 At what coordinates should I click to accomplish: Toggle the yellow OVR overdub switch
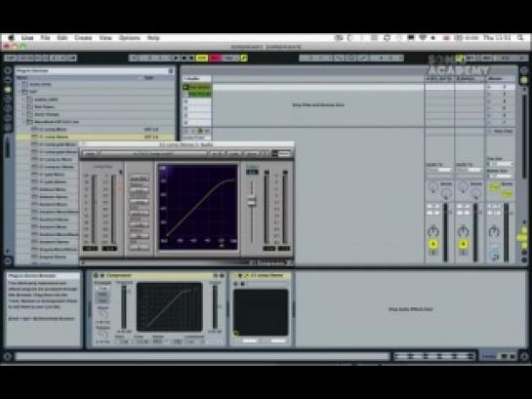201,58
